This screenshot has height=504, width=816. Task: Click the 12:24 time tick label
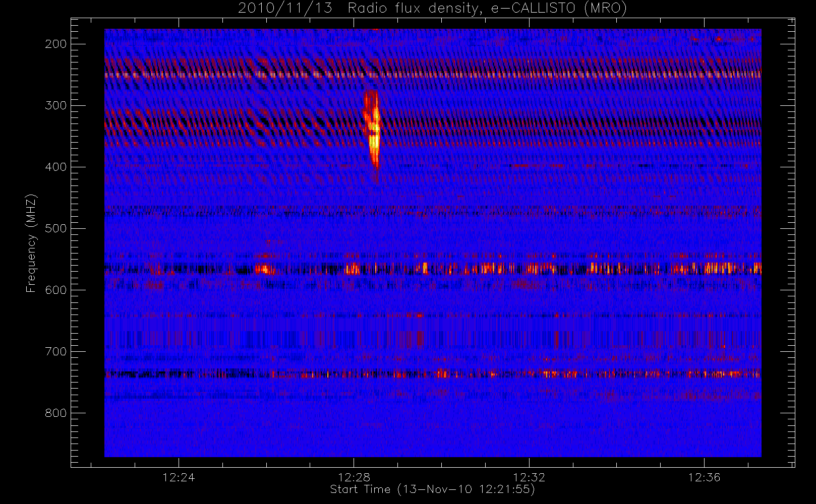click(x=179, y=477)
